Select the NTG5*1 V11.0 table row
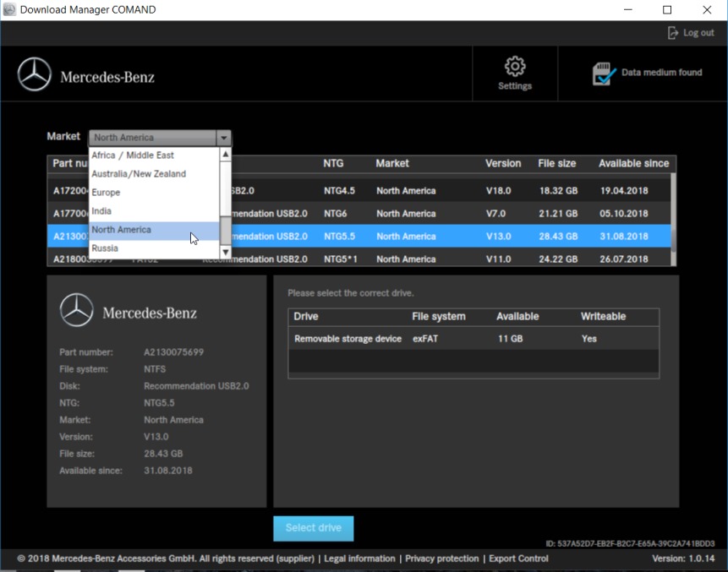The image size is (728, 572). [x=359, y=259]
